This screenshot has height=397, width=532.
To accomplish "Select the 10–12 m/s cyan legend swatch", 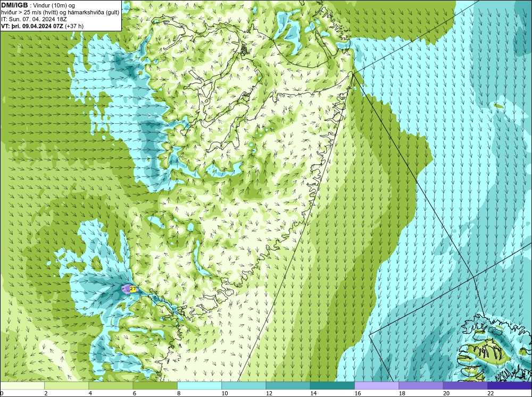I will pos(244,385).
